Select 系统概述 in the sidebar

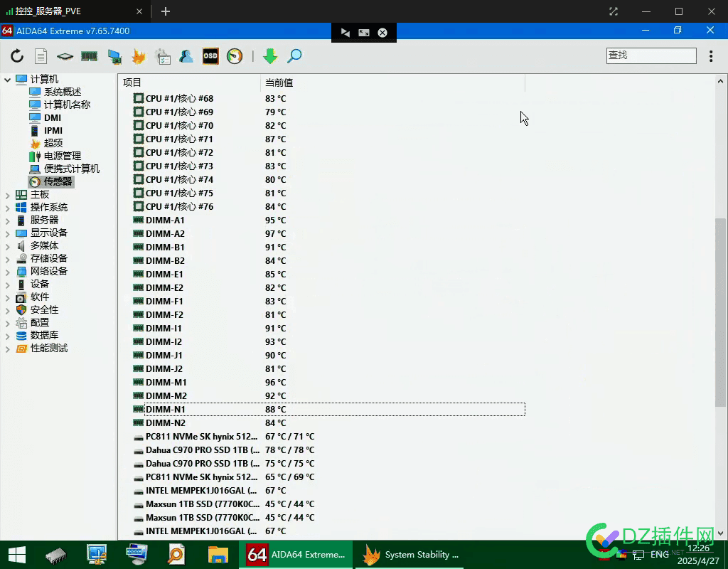(x=63, y=92)
